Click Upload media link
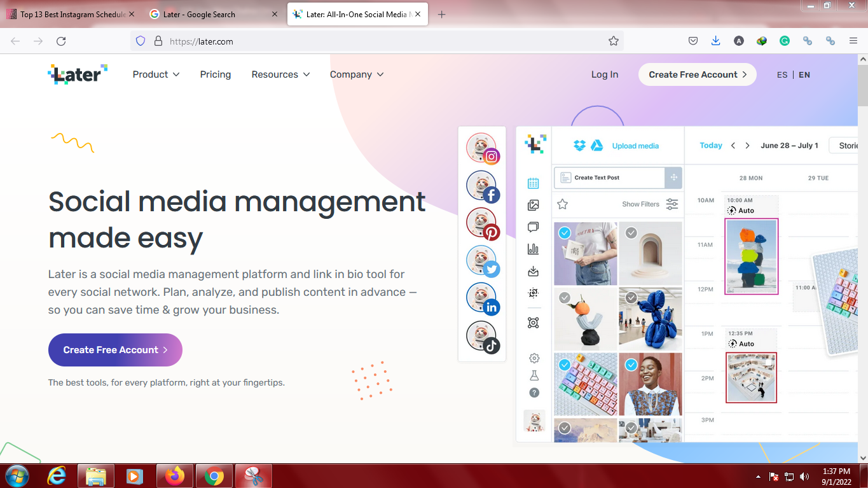 tap(635, 146)
